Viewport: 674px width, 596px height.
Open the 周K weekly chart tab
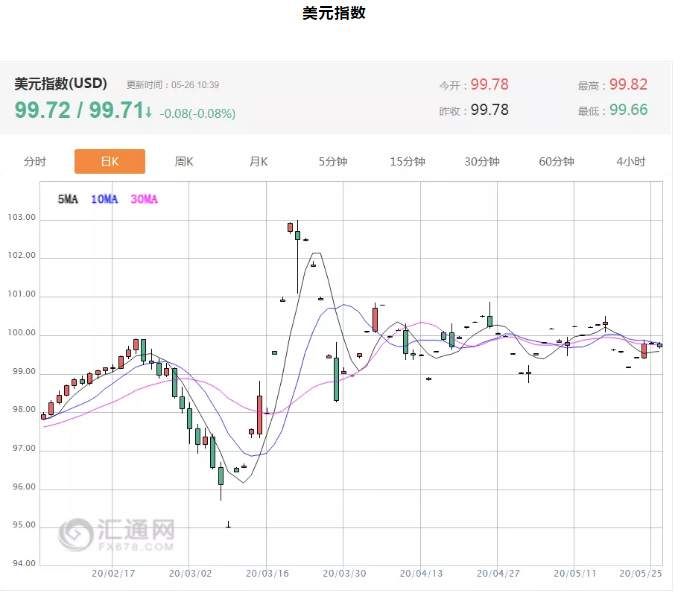184,162
